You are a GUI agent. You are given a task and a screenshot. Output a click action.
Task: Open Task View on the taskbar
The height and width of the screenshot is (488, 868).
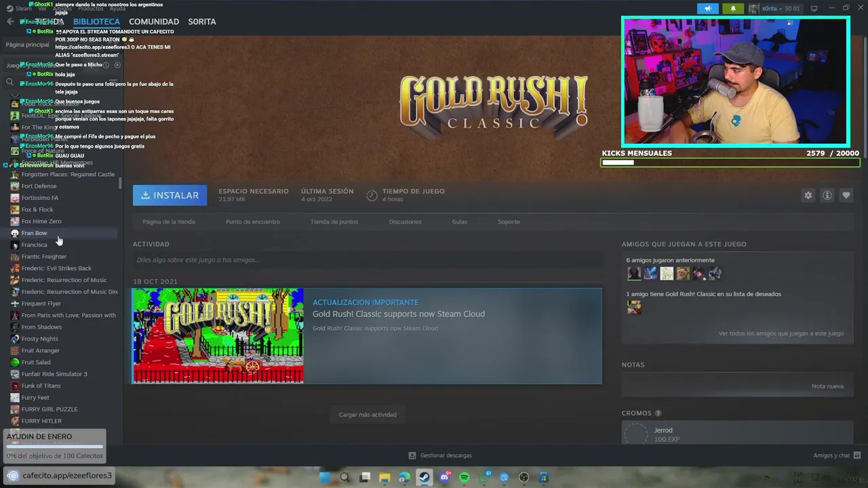[x=365, y=477]
